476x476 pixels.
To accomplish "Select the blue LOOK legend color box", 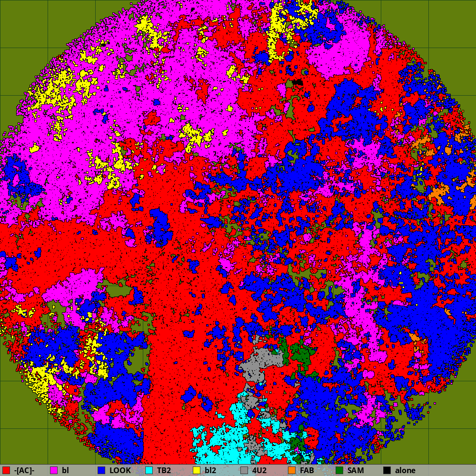I will (101, 470).
